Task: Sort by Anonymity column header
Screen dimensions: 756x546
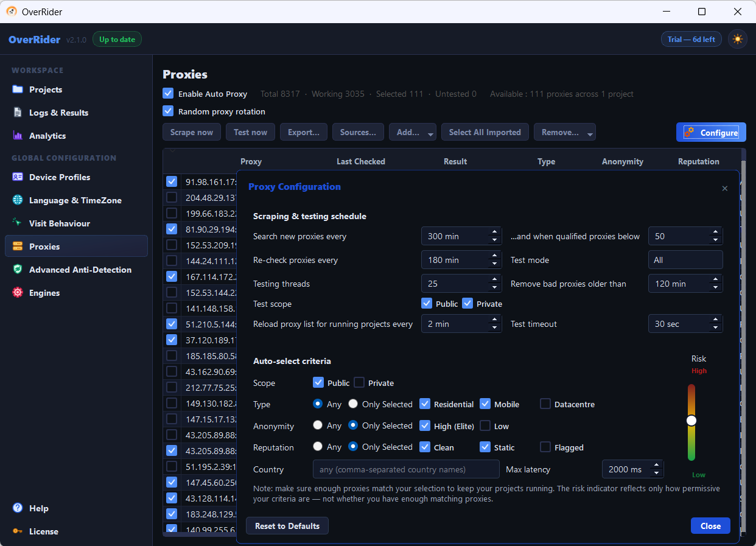Action: point(623,161)
